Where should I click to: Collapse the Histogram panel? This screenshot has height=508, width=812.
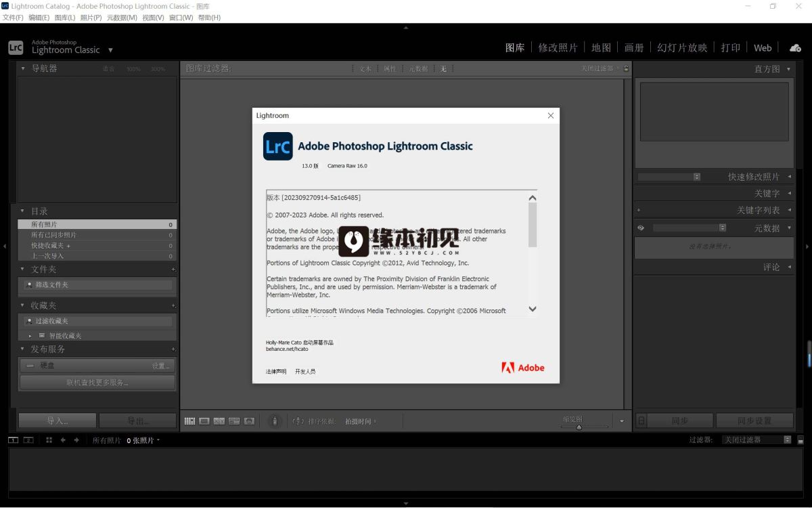[789, 69]
